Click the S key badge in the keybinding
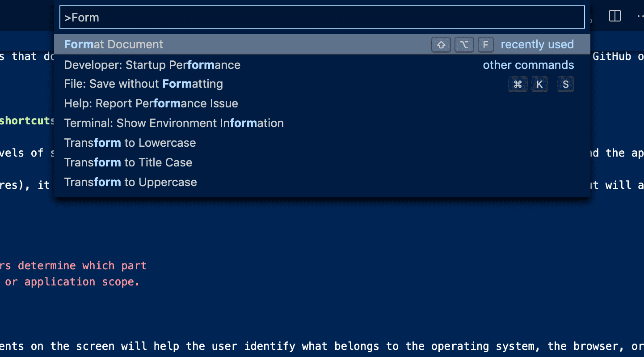Screen dimensions: 644x357 565,84
